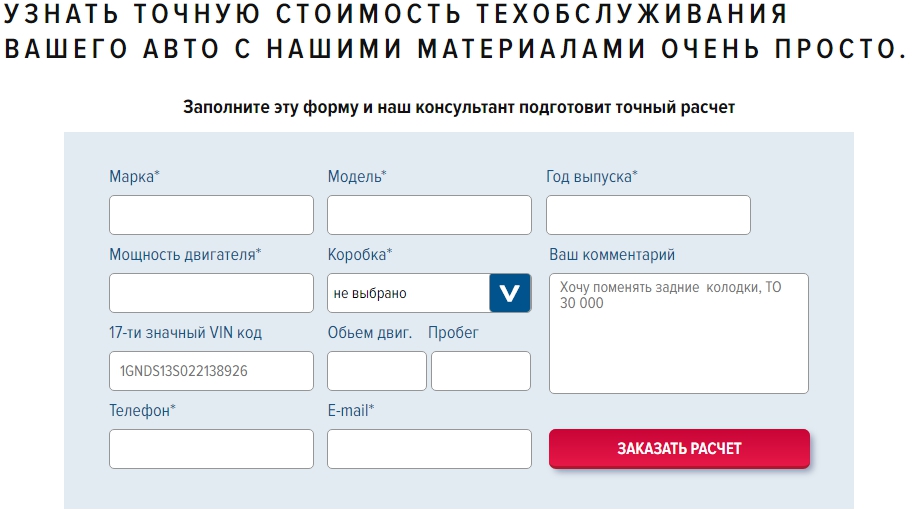Click the 'Год выпуска*' label text
Screen dimensions: 914x523
(x=592, y=177)
